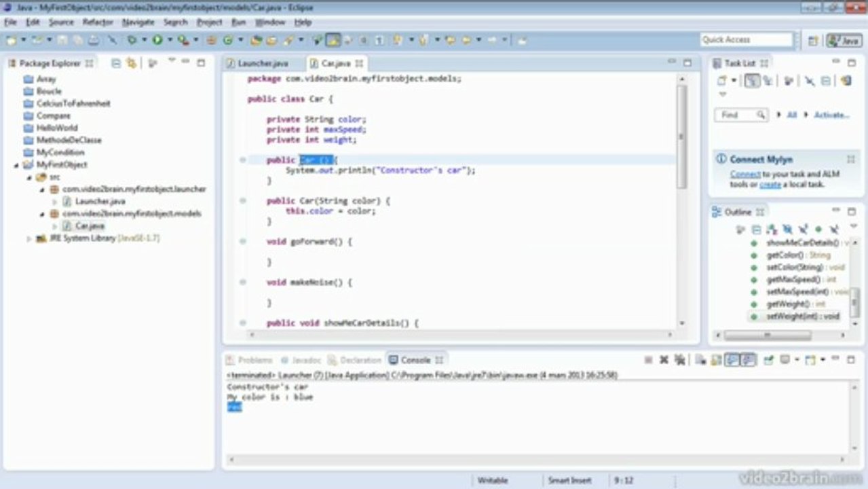Collapse the MyFirstObject project
Viewport: 868px width, 489px height.
pyautogui.click(x=17, y=165)
